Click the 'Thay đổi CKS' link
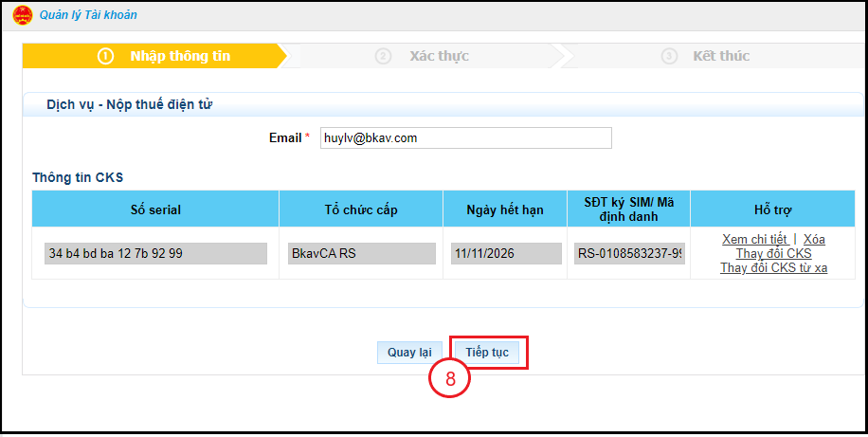This screenshot has width=868, height=437. (773, 253)
